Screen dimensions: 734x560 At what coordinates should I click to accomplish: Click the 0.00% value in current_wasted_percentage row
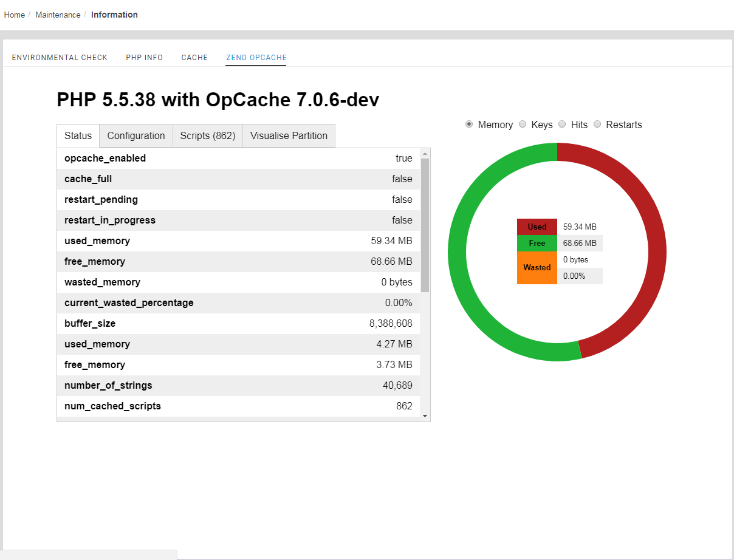(x=399, y=303)
